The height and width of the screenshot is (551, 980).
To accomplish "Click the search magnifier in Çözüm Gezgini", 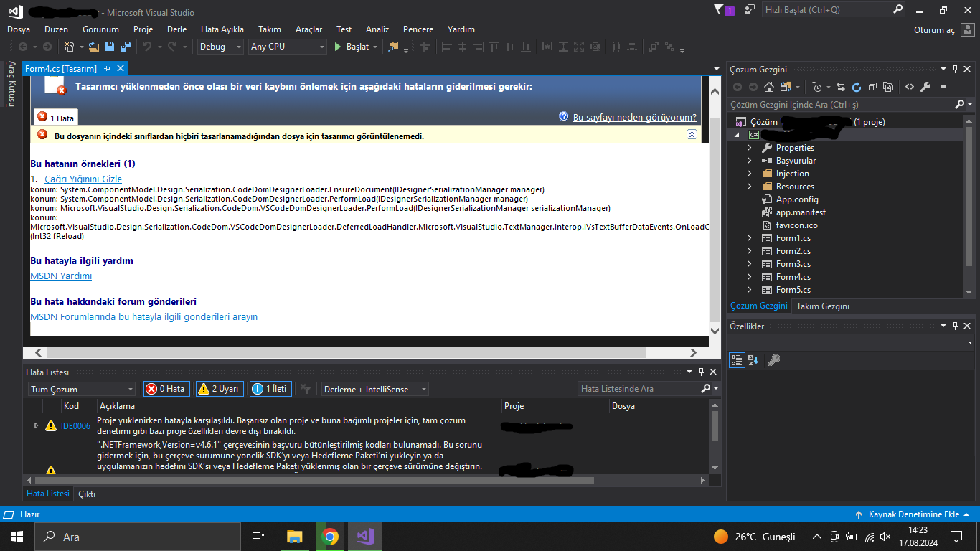I will 960,105.
